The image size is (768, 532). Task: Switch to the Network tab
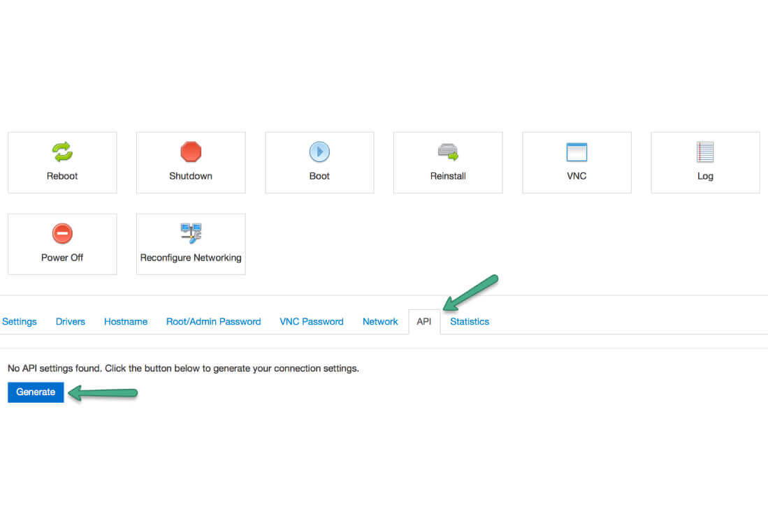380,322
